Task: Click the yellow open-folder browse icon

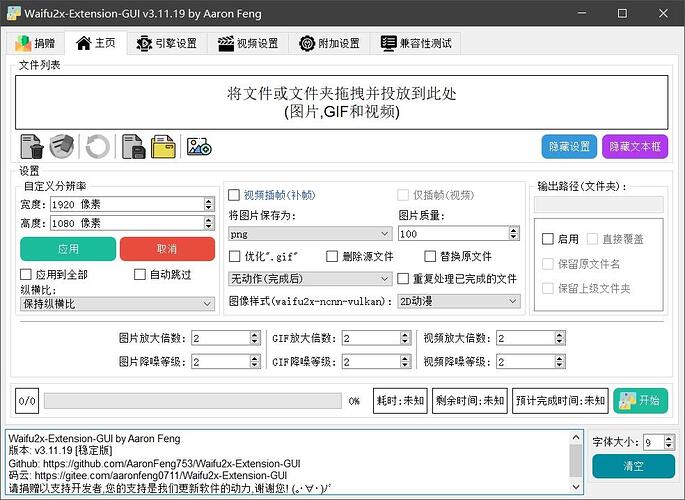Action: (x=163, y=146)
